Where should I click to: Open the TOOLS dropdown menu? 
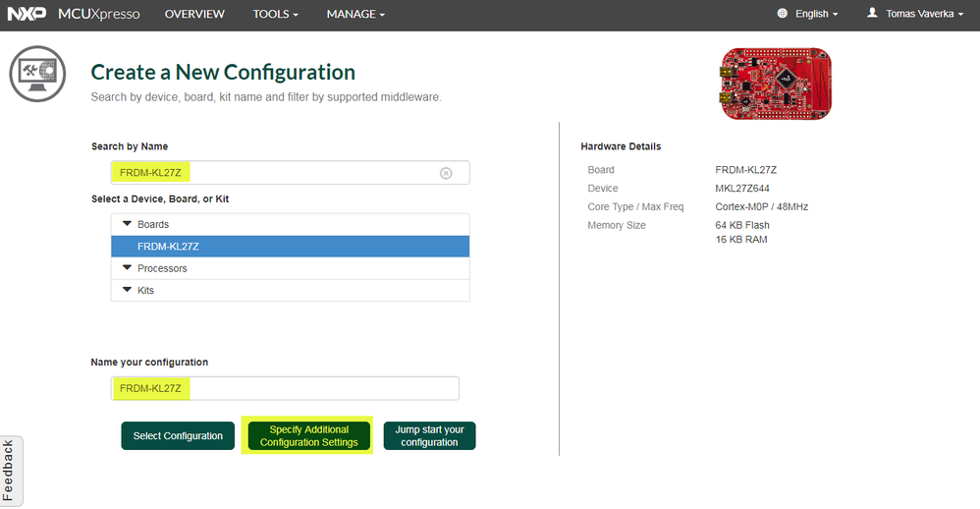(275, 14)
